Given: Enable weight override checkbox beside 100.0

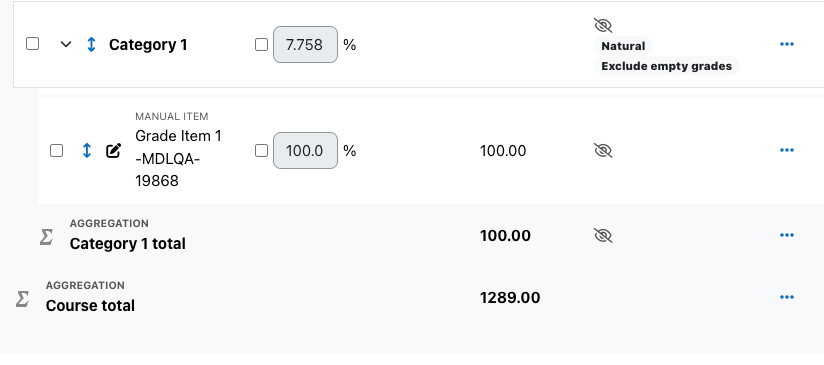Looking at the screenshot, I should point(261,151).
